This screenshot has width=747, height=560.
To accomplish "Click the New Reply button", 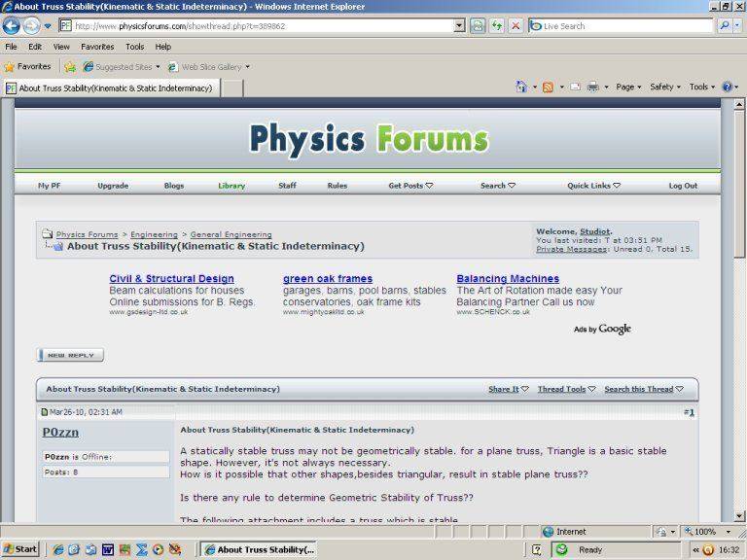I will point(70,355).
